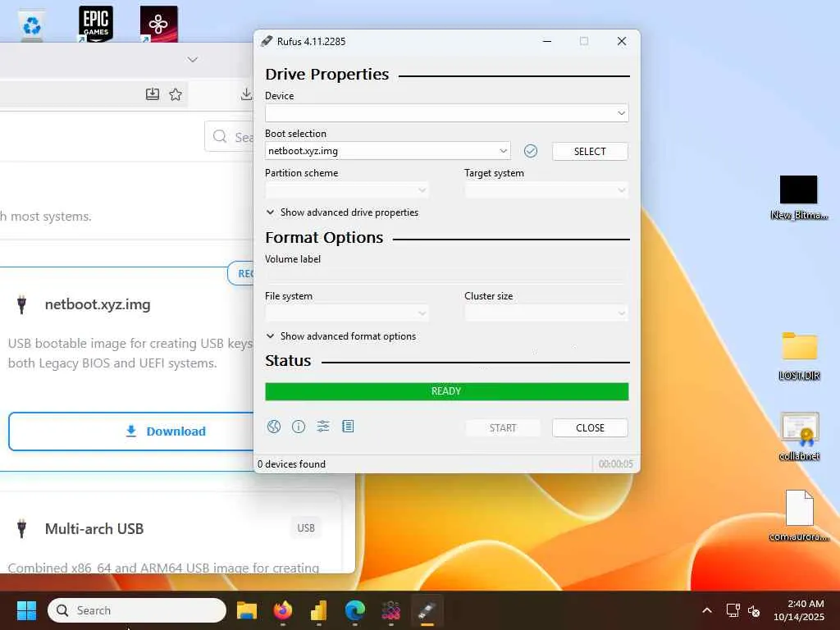The height and width of the screenshot is (630, 840).
Task: Click the SELECT button in Rufus
Action: coord(590,152)
